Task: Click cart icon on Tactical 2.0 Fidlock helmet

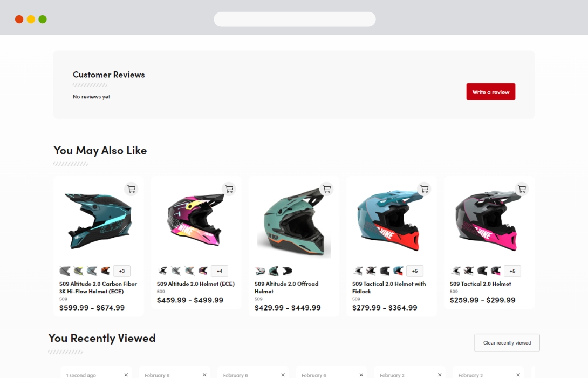Action: 424,189
